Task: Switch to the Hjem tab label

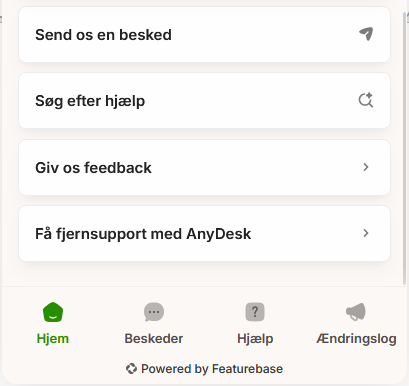Action: tap(53, 339)
